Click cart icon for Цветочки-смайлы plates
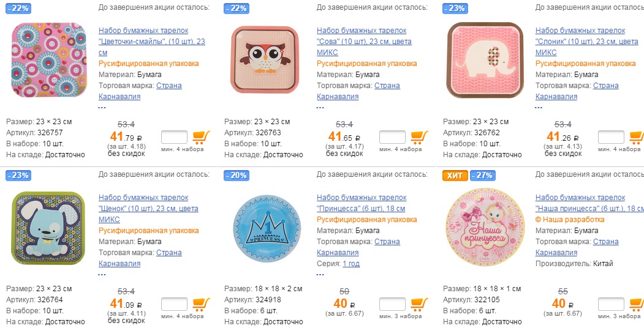 (201, 137)
